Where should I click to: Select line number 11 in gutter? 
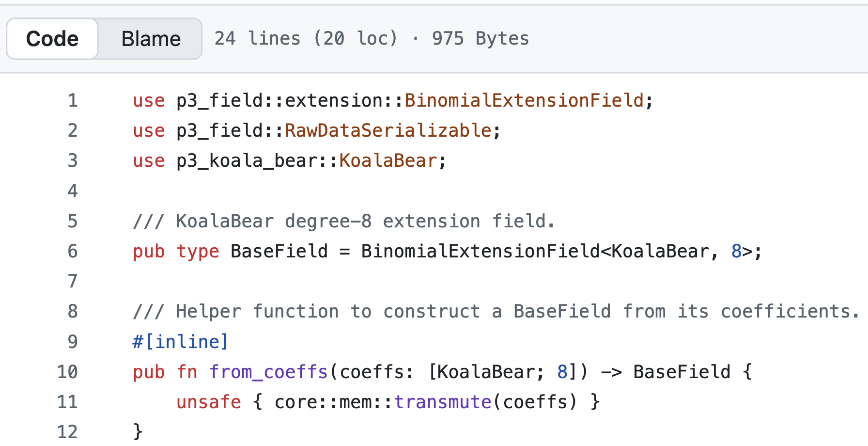68,402
